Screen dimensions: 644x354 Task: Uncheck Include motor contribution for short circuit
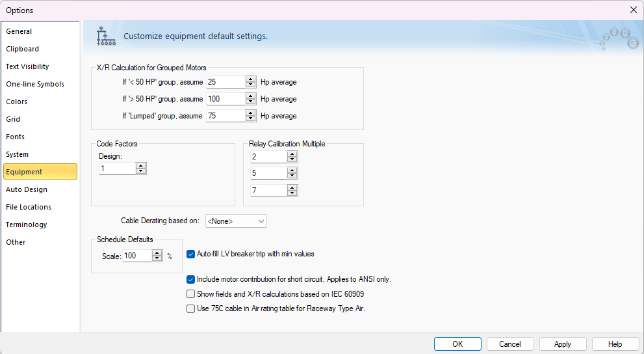[x=191, y=279]
